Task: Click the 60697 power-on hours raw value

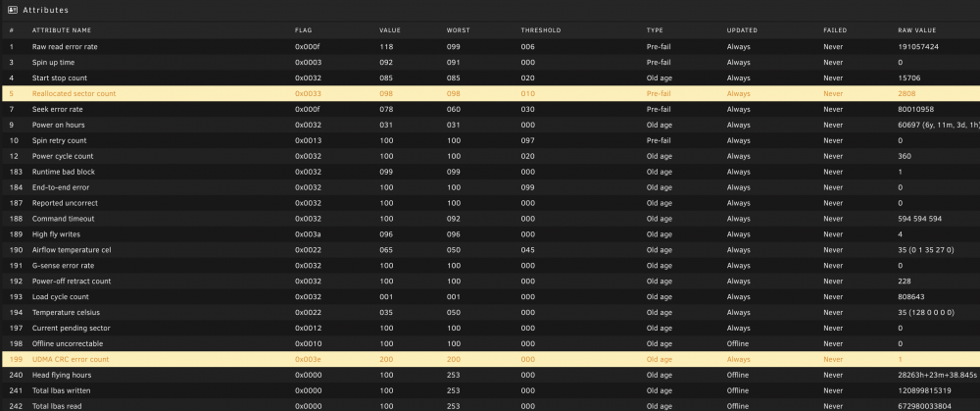Action: (x=938, y=126)
